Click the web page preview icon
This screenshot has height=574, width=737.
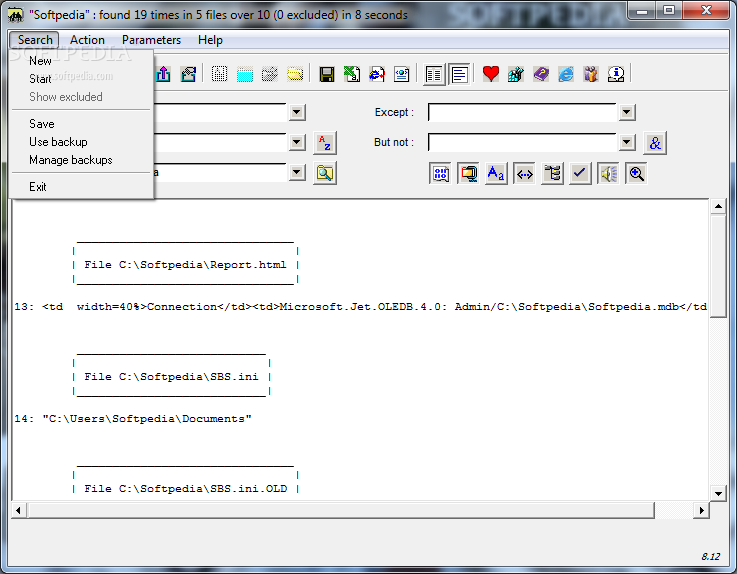(401, 74)
